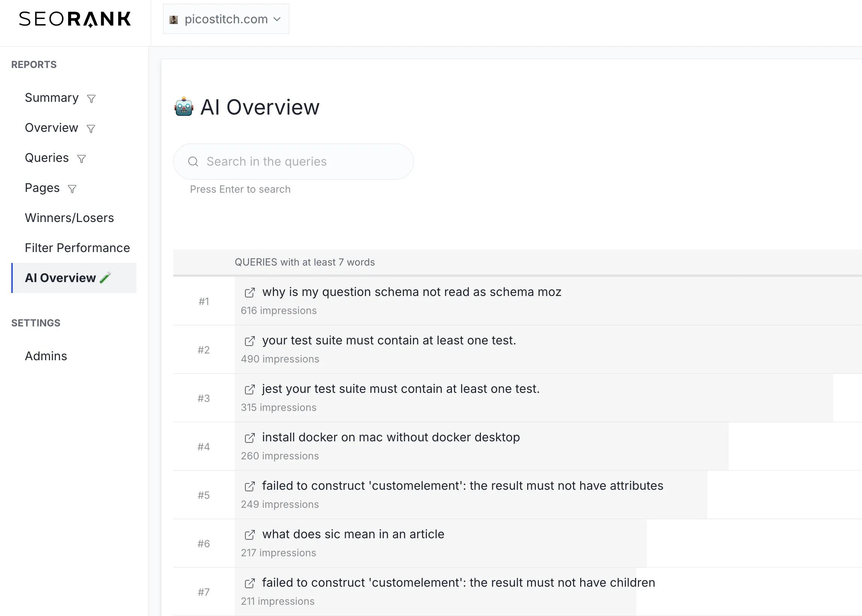Image resolution: width=862 pixels, height=616 pixels.
Task: Expand the picostitch.com domain selector
Action: click(x=277, y=19)
